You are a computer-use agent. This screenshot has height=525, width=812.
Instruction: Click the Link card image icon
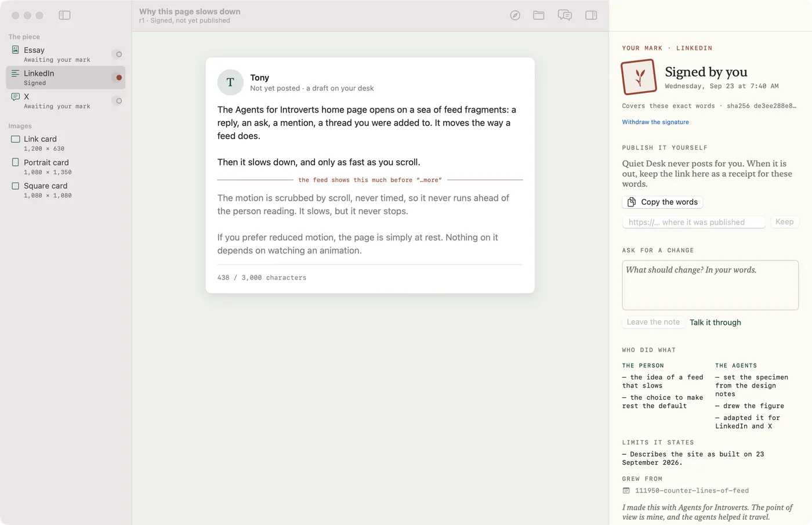[16, 139]
